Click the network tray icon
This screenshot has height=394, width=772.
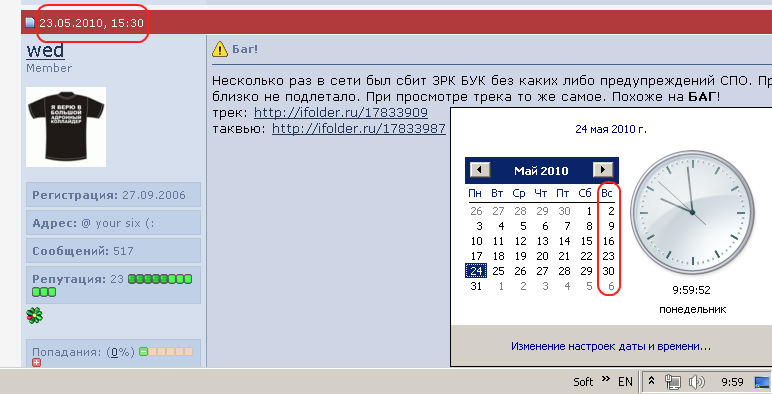click(672, 382)
